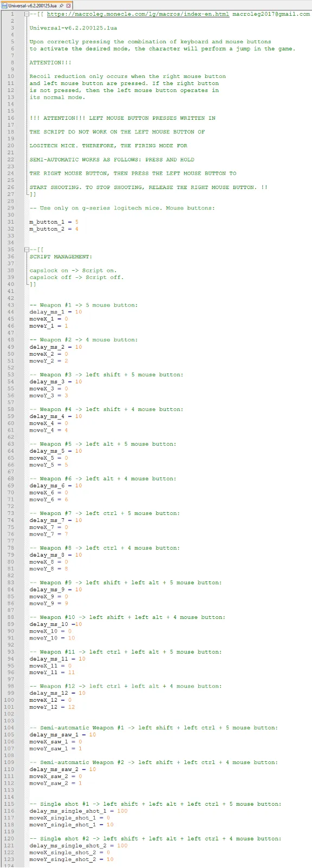The width and height of the screenshot is (312, 868).
Task: Click line number 31 in the margin
Action: click(11, 222)
